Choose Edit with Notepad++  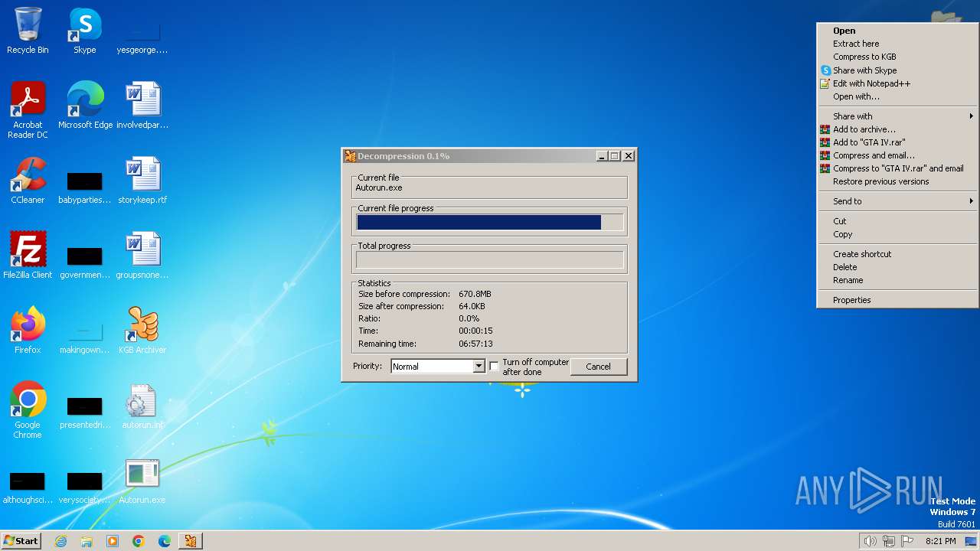coord(897,83)
